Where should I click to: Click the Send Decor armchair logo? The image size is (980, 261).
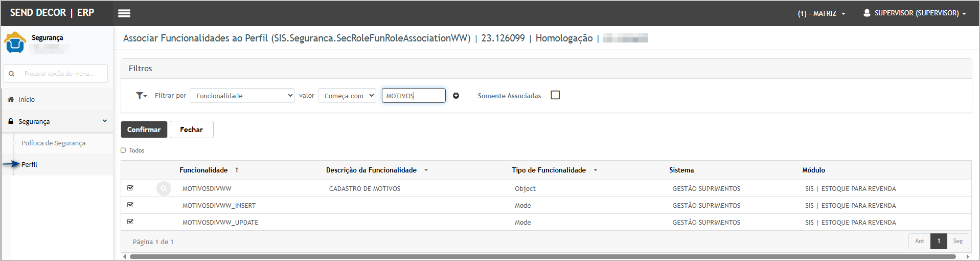pyautogui.click(x=15, y=42)
